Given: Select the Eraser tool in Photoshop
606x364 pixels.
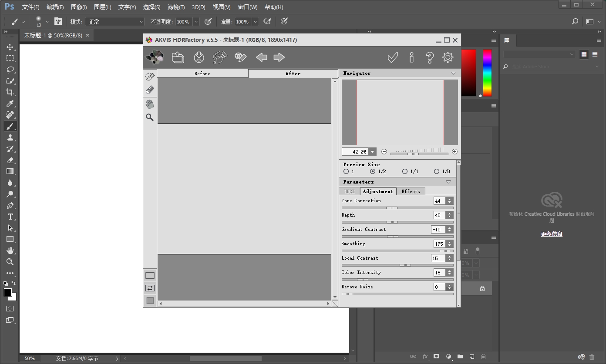Looking at the screenshot, I should pos(10,160).
